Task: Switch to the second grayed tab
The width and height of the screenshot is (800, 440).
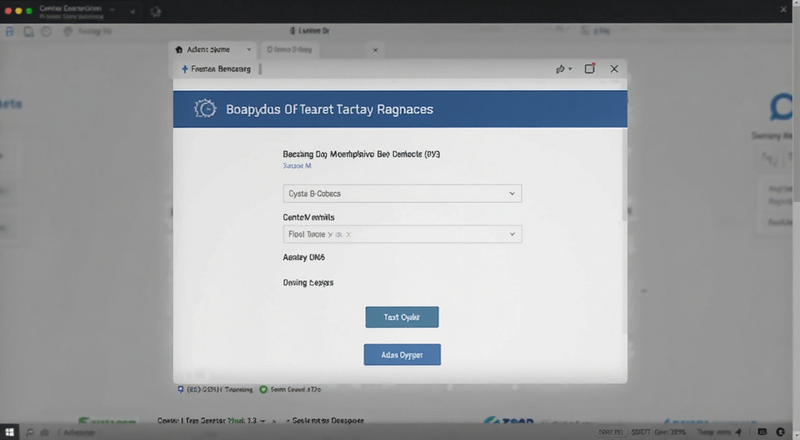Action: tap(289, 50)
